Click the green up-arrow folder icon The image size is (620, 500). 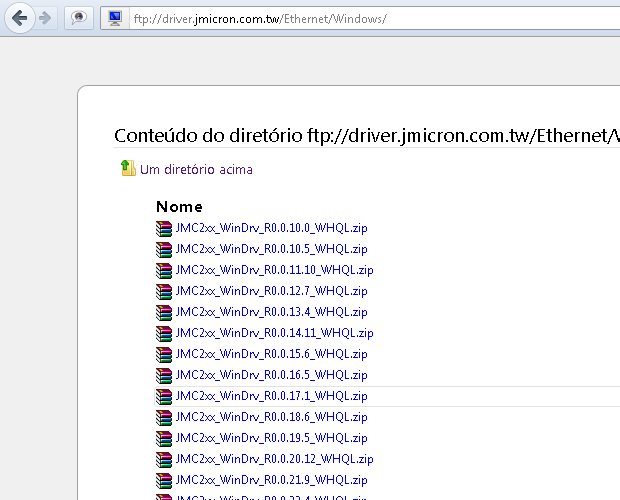pyautogui.click(x=127, y=169)
